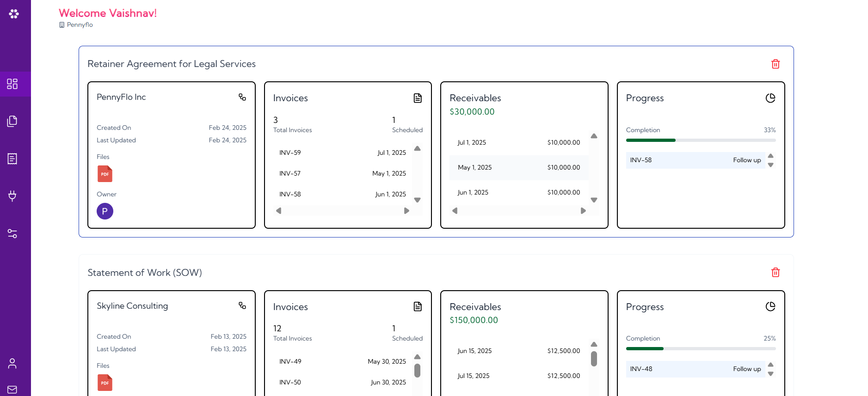Select the May 1, 2025 receivable row

pos(519,167)
